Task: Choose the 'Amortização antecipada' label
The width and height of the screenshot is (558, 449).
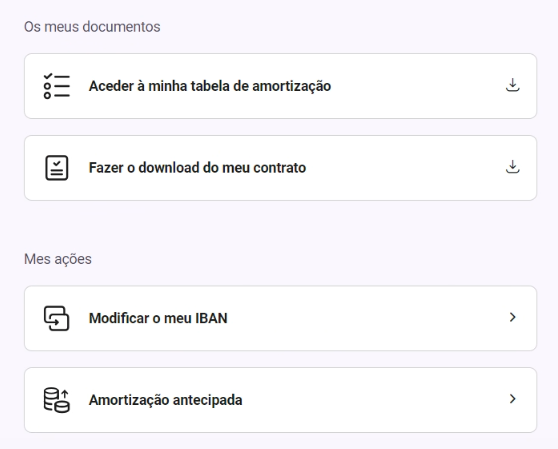Action: tap(165, 400)
